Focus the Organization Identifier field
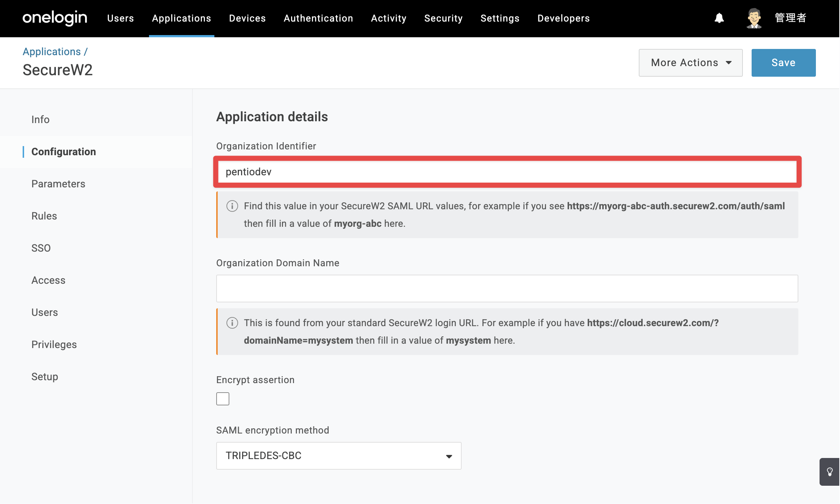 pos(507,172)
